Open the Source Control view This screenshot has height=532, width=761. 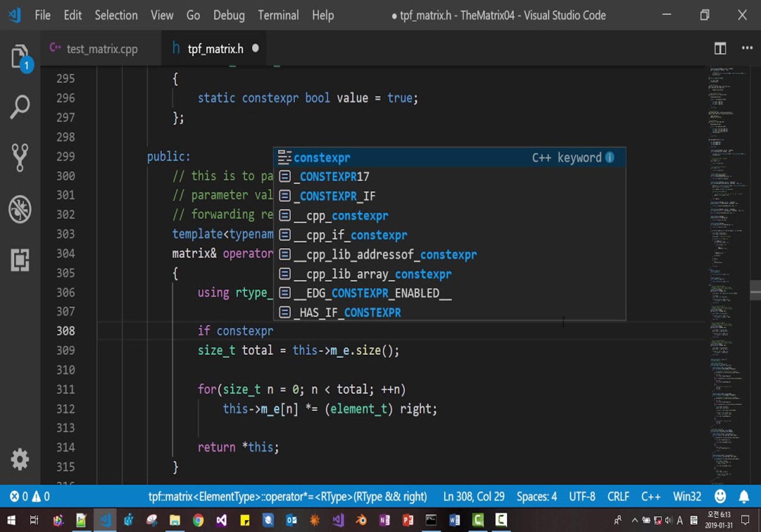(20, 157)
